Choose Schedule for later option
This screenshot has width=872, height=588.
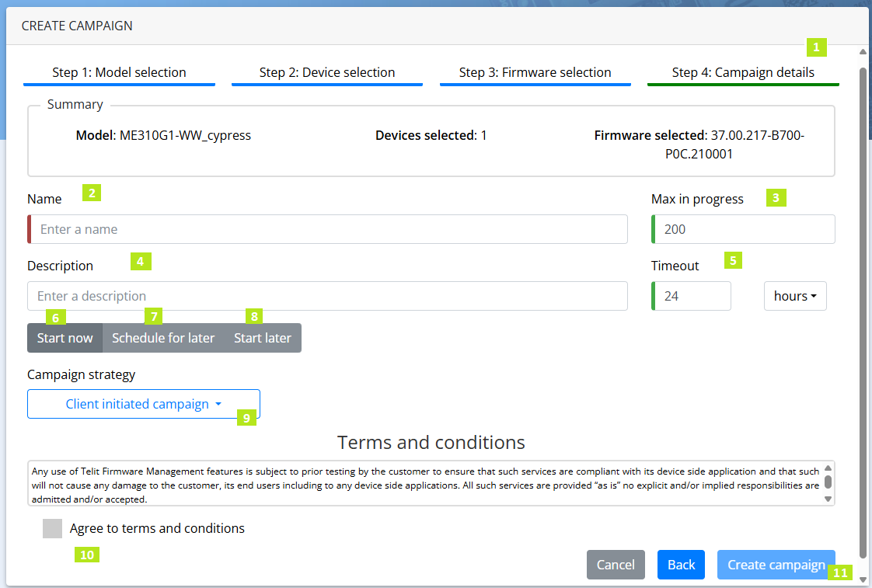pyautogui.click(x=163, y=338)
